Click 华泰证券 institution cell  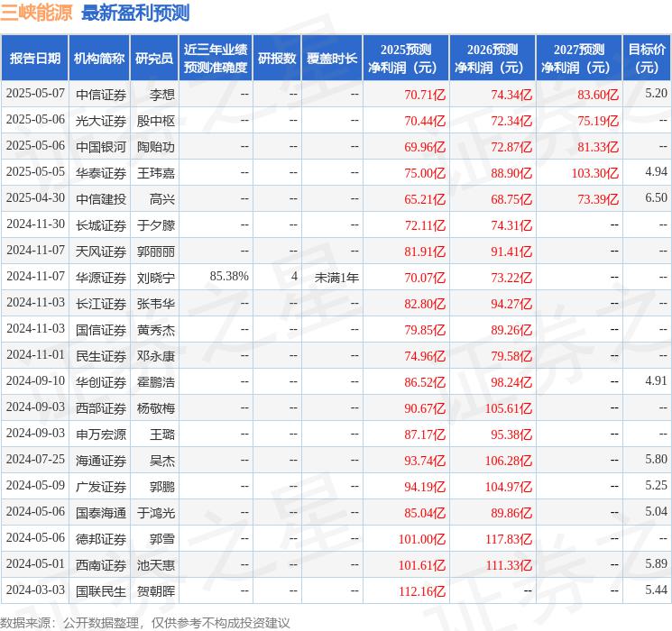click(101, 173)
